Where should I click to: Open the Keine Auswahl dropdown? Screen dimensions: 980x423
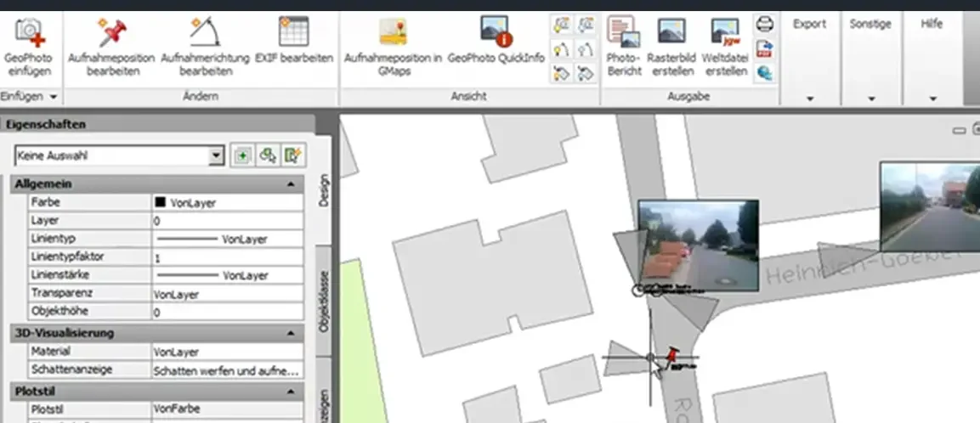[x=216, y=156]
